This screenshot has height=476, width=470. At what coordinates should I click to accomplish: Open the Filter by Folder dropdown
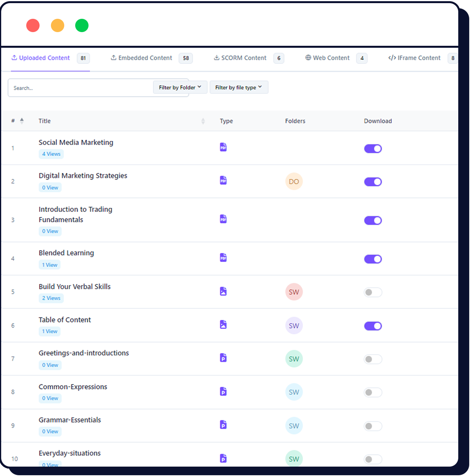coord(180,88)
